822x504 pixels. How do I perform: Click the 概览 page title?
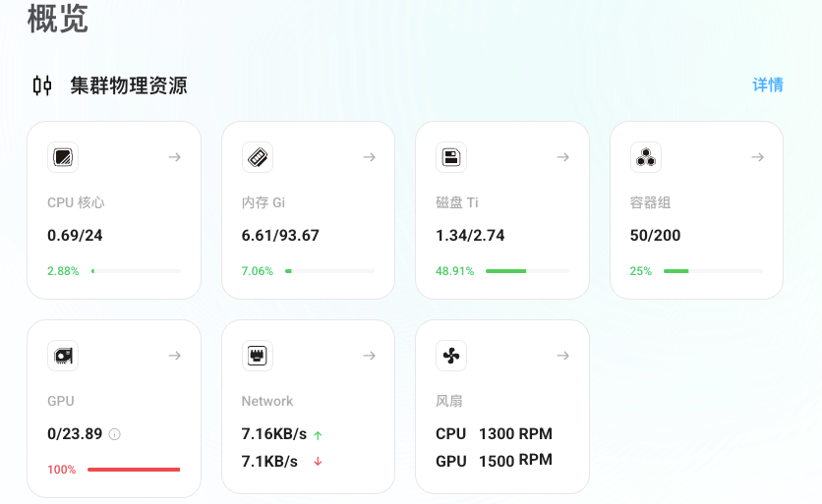[58, 19]
